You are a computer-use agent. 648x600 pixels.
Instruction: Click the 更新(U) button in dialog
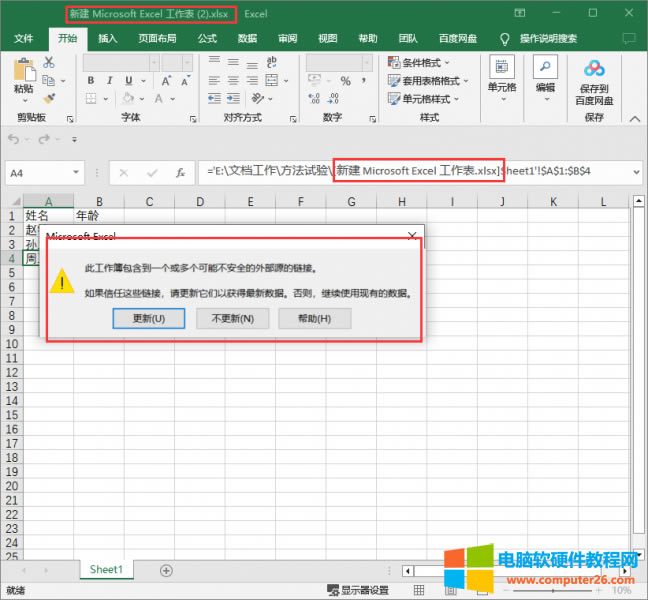(149, 319)
